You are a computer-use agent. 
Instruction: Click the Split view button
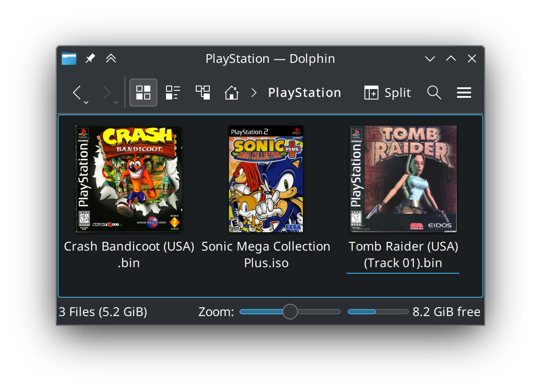[387, 93]
